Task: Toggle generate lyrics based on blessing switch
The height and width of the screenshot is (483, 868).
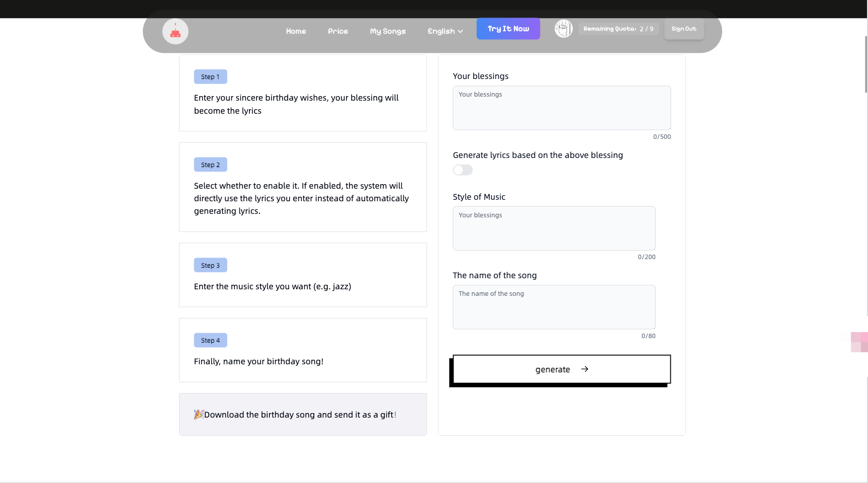Action: [463, 170]
